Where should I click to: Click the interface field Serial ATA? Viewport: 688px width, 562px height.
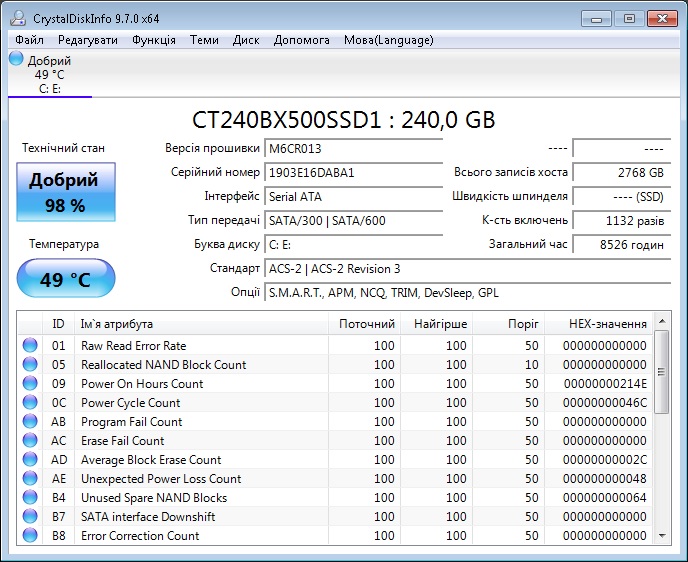354,197
